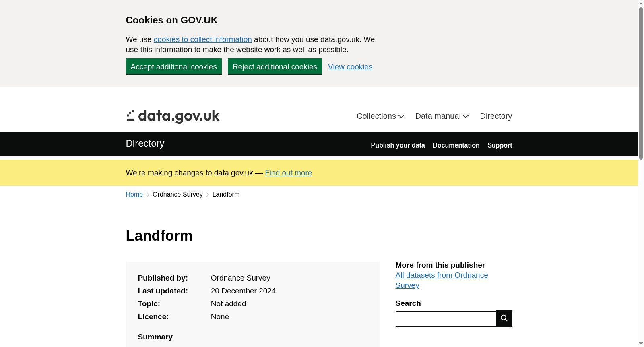Click the Landform page heading
Screen dimensions: 644x347
pyautogui.click(x=159, y=236)
